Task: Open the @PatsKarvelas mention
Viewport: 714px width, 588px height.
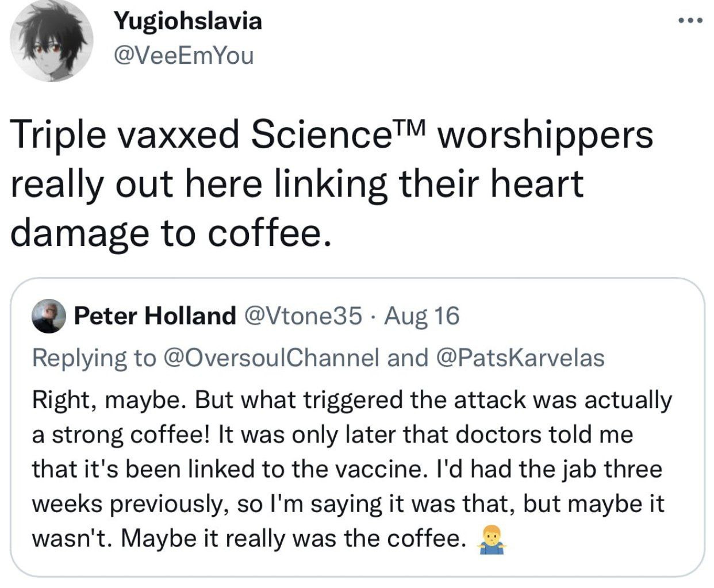Action: 520,358
